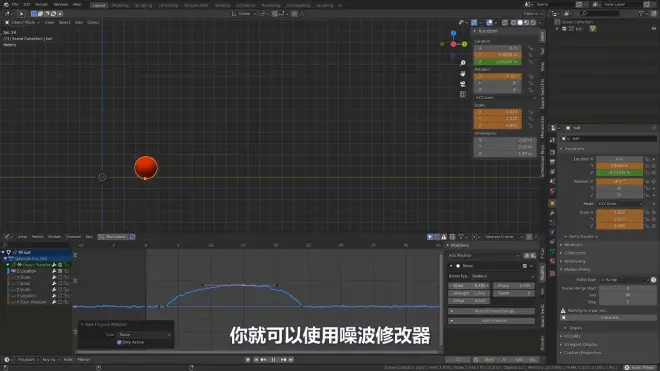Select solid viewport shading sphere icon
The width and height of the screenshot is (660, 371).
click(520, 23)
